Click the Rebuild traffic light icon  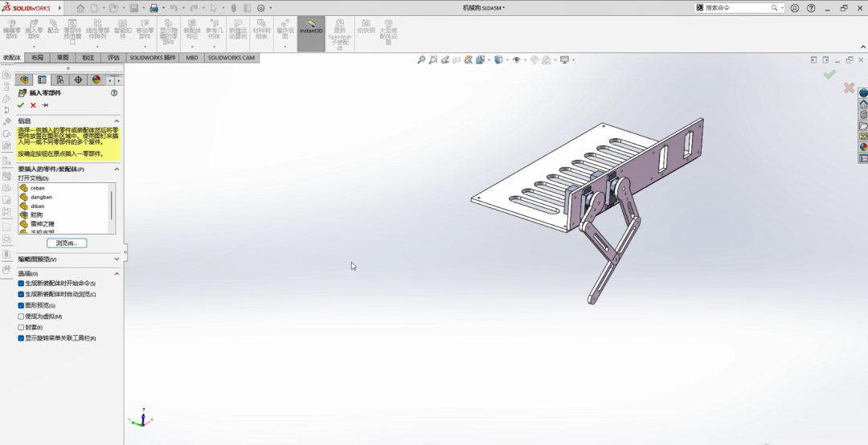(x=234, y=8)
